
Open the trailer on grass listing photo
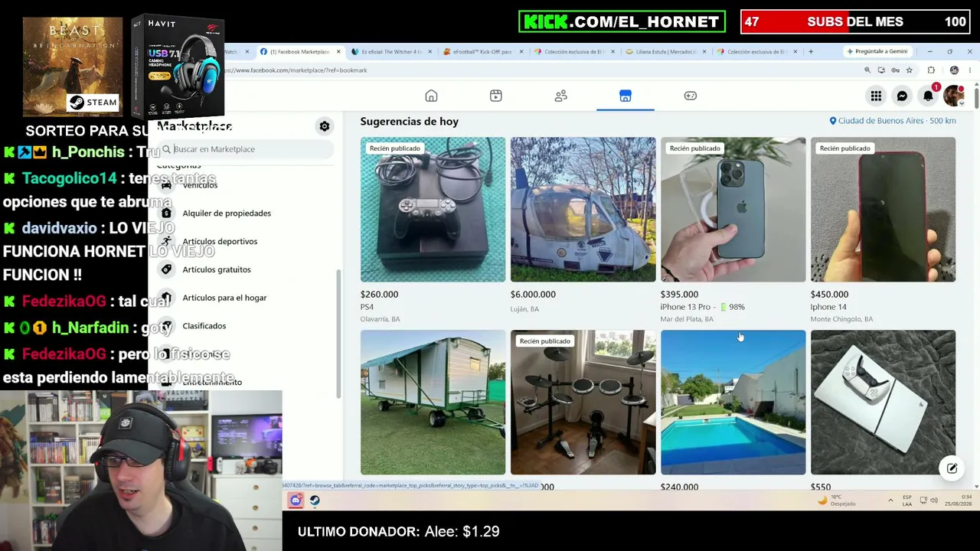(433, 403)
